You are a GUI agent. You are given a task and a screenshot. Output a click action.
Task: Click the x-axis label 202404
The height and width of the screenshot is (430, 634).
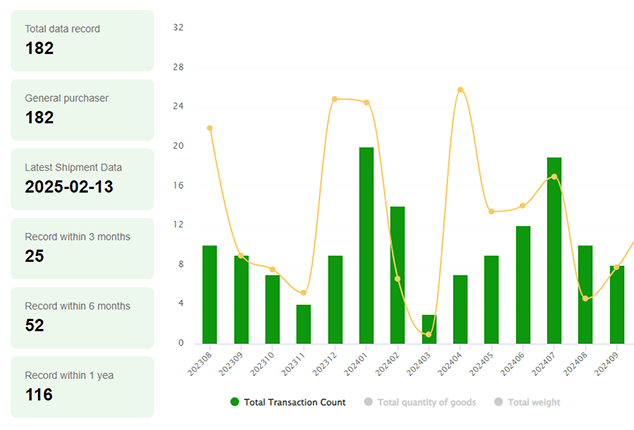pyautogui.click(x=450, y=364)
